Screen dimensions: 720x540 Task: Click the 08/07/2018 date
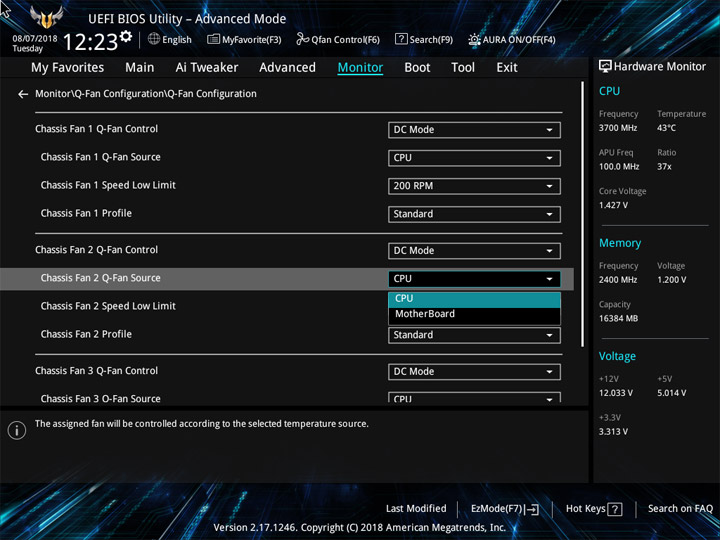pyautogui.click(x=35, y=39)
